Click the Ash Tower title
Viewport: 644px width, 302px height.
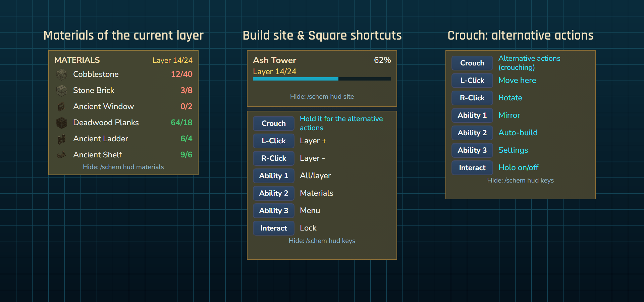coord(274,60)
